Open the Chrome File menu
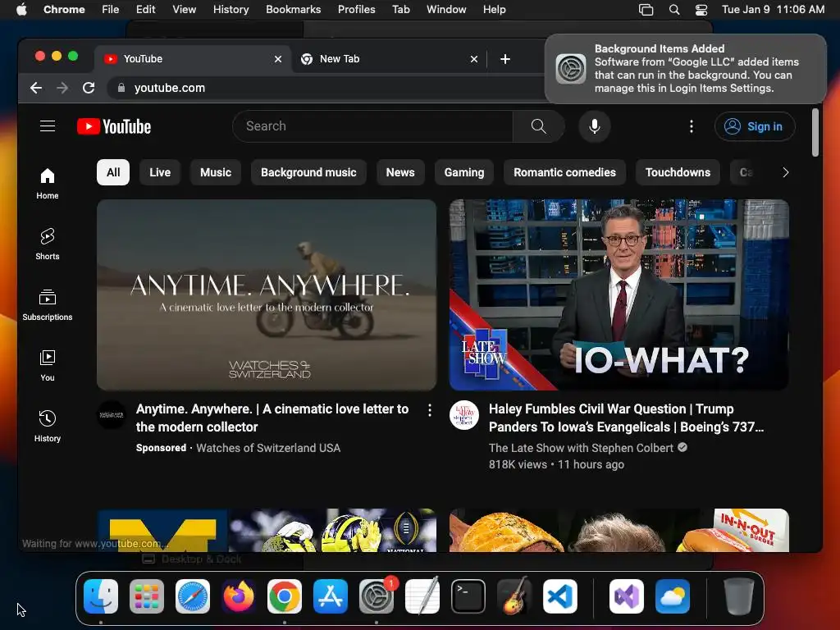This screenshot has width=840, height=630. pos(111,10)
